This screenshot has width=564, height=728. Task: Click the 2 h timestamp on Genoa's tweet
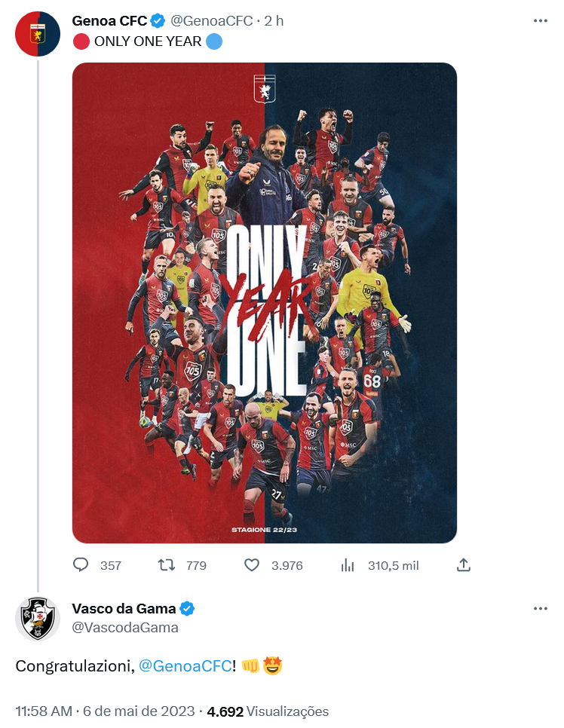274,21
